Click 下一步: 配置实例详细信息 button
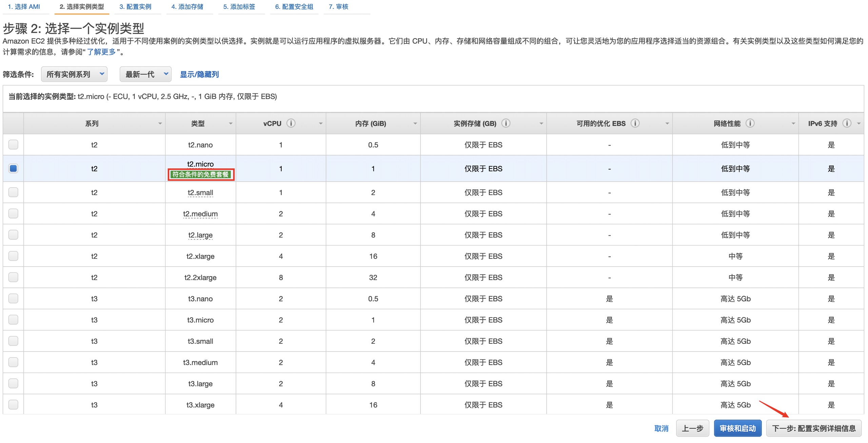The image size is (868, 443). tap(814, 428)
